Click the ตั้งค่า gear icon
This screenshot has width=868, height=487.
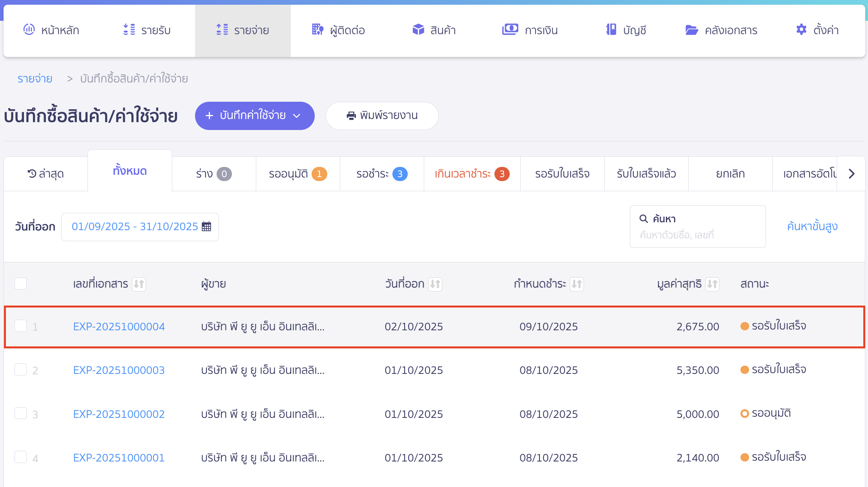pyautogui.click(x=801, y=29)
